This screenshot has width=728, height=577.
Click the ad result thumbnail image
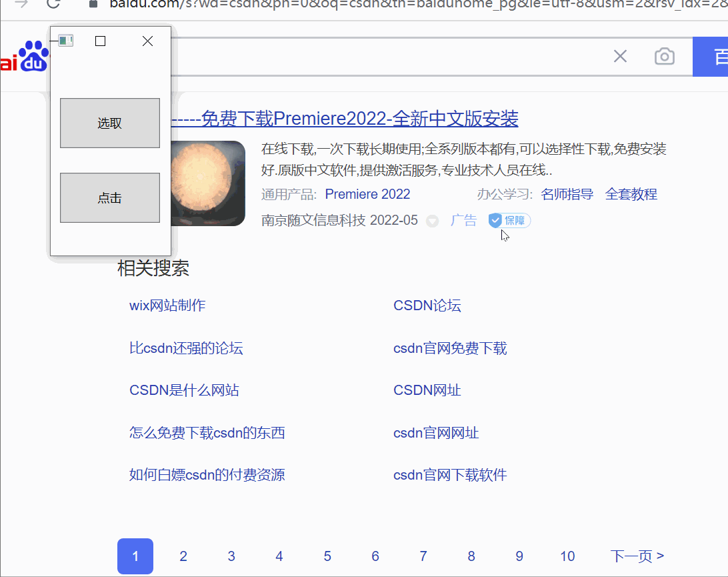point(208,183)
